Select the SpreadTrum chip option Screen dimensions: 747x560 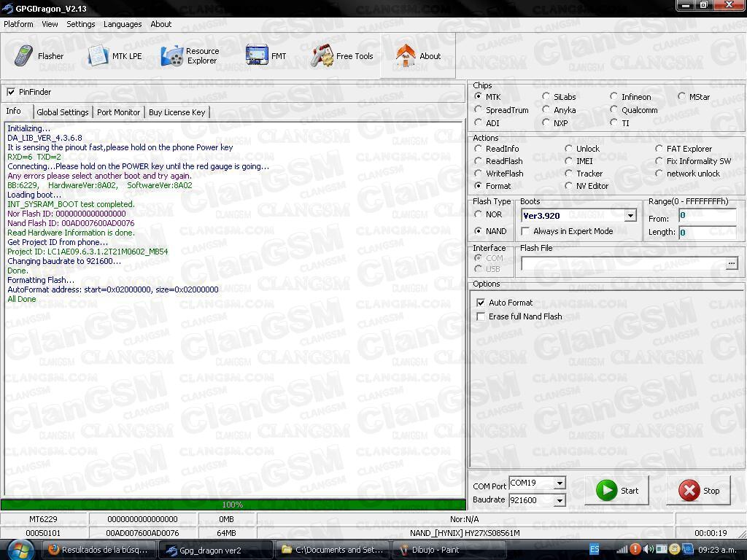click(478, 110)
